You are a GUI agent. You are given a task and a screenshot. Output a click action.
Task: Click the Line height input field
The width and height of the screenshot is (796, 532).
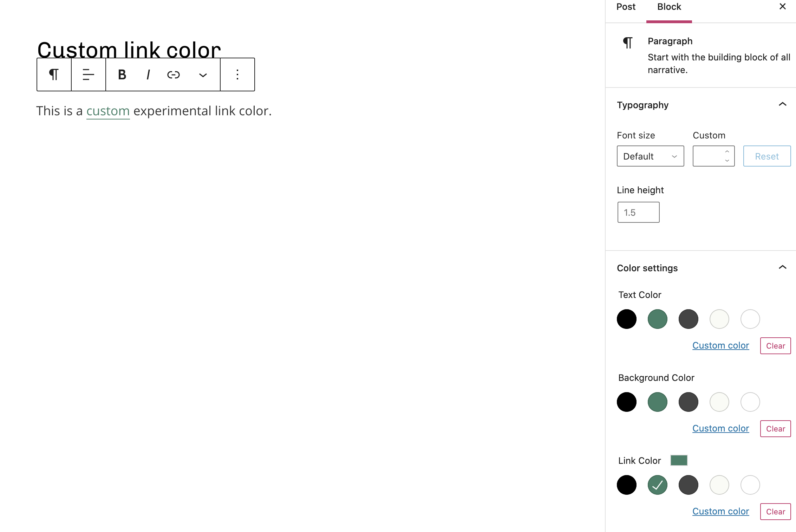pos(638,212)
